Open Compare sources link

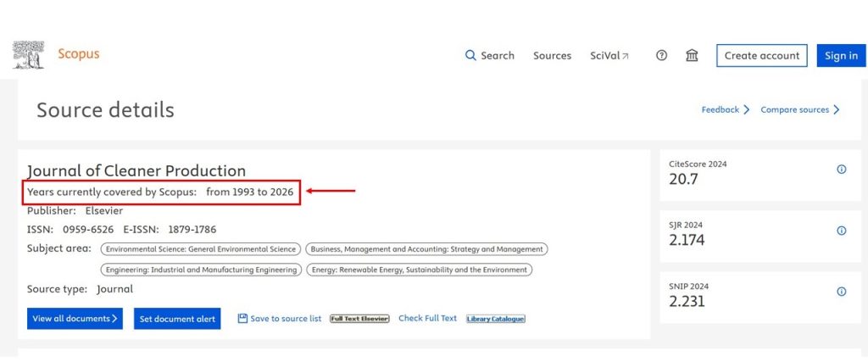(794, 109)
